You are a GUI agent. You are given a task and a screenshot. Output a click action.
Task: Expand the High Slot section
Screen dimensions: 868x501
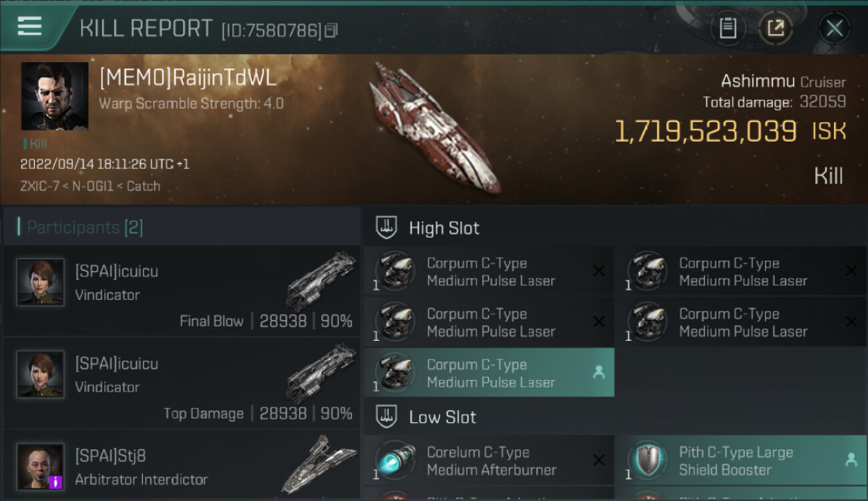(x=444, y=228)
